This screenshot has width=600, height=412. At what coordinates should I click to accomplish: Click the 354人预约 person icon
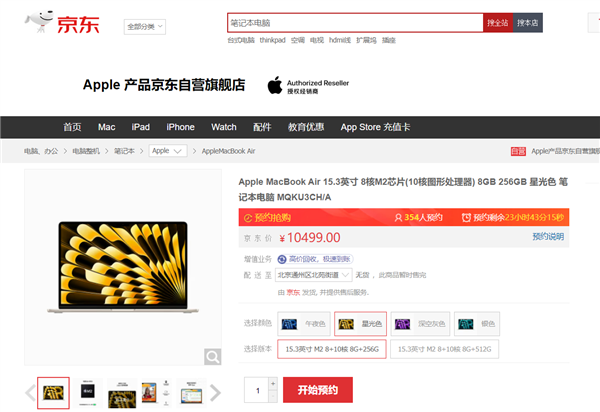pyautogui.click(x=398, y=218)
